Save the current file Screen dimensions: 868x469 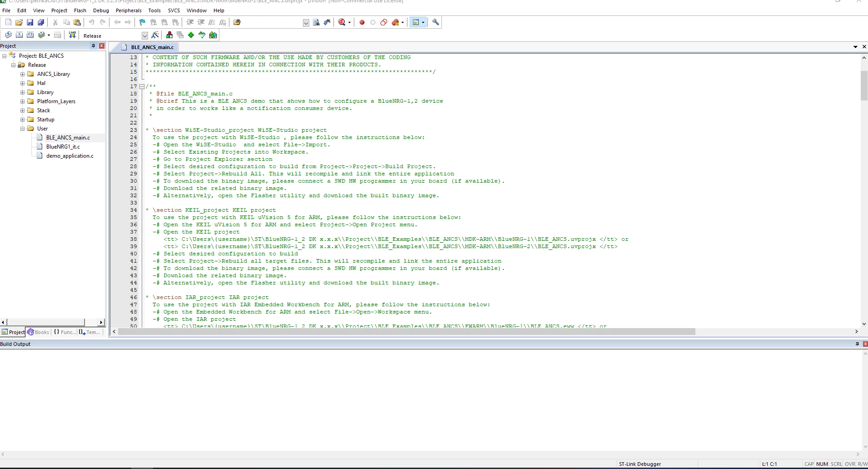click(30, 22)
